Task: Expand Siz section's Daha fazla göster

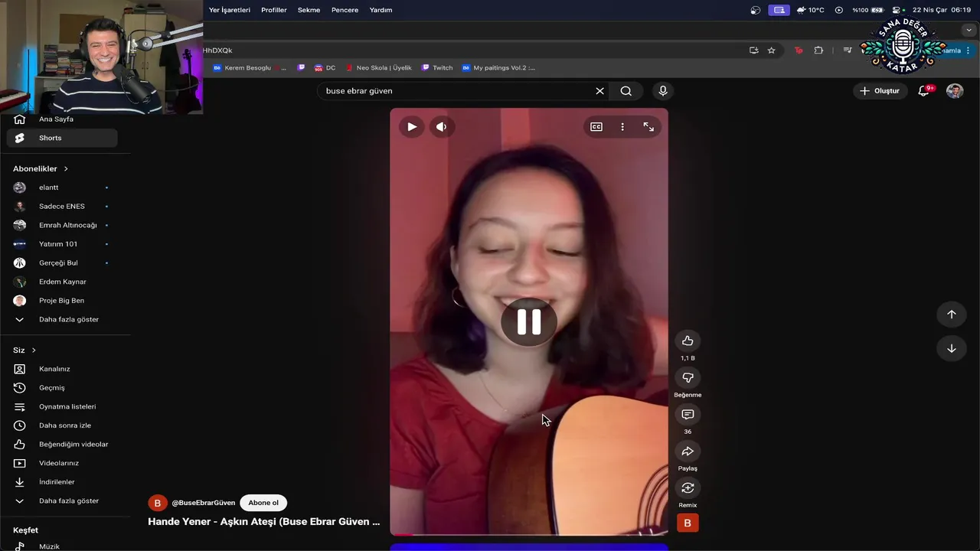Action: 62,500
